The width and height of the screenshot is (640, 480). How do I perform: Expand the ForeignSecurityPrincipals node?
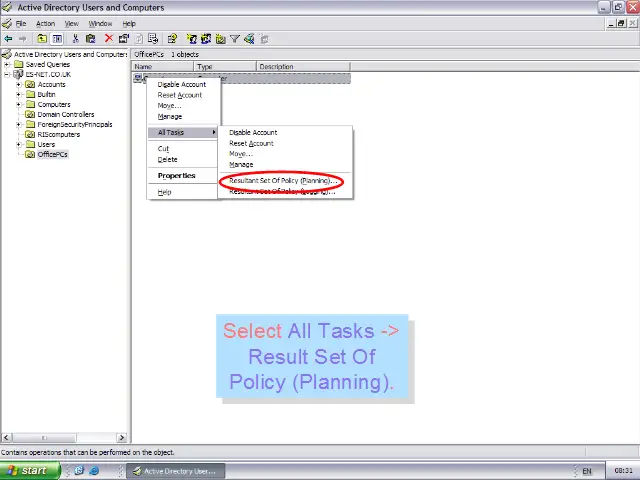[18, 124]
